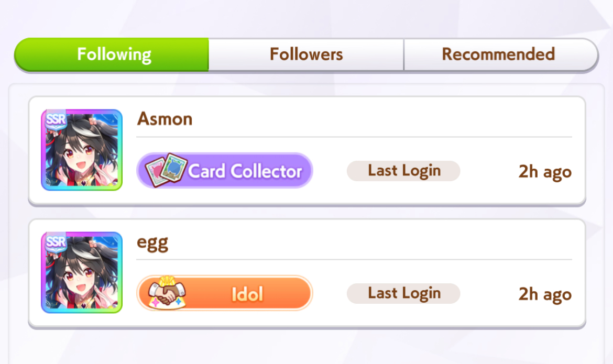The image size is (613, 364).
Task: Click the SSR badge on egg's avatar
Action: click(56, 242)
